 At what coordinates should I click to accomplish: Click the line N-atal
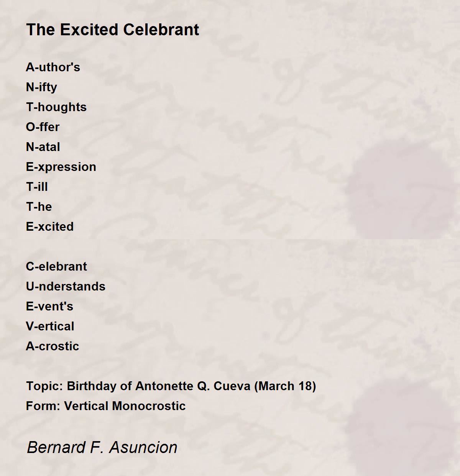(43, 147)
